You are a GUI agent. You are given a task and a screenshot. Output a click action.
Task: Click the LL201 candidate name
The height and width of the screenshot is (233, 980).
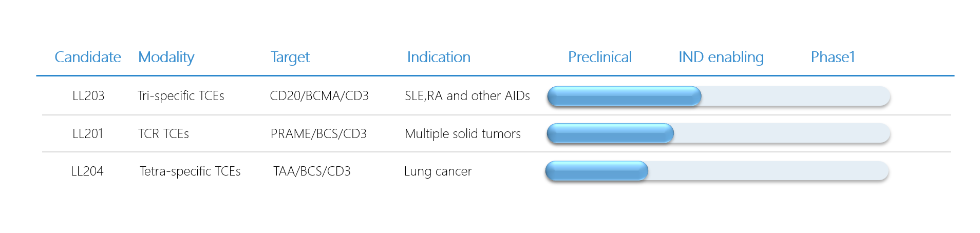click(x=88, y=134)
